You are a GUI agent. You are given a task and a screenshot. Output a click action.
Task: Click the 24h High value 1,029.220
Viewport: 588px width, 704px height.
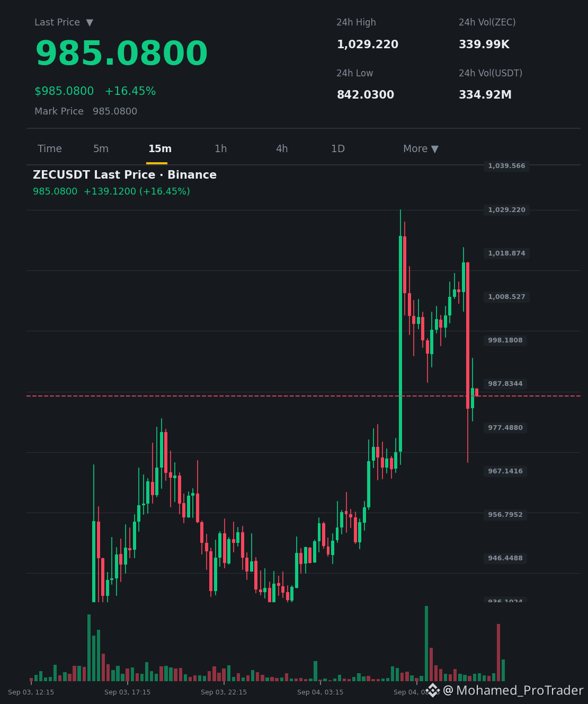click(368, 45)
